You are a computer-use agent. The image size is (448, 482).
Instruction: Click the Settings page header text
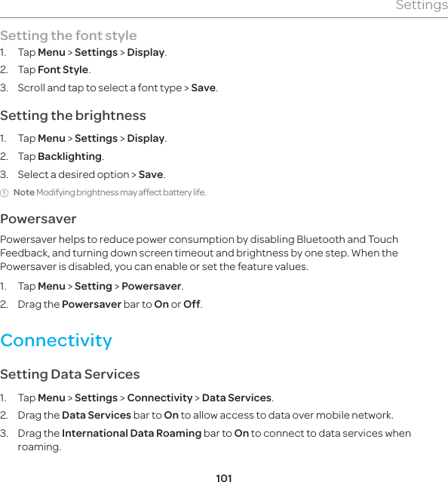[422, 5]
